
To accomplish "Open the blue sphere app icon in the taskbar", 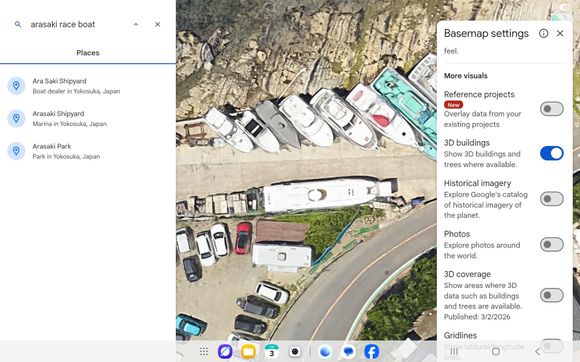I will pos(325,352).
